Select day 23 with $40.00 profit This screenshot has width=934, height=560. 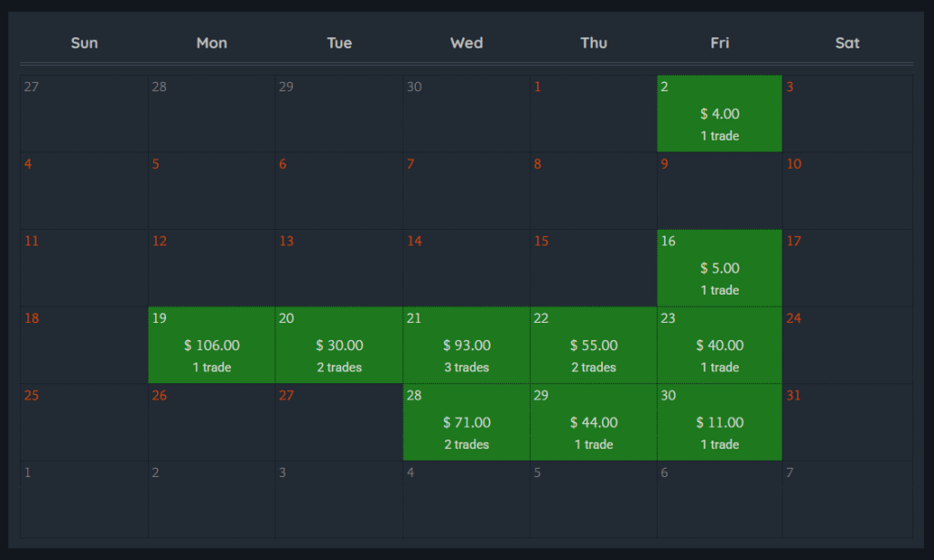pyautogui.click(x=720, y=346)
